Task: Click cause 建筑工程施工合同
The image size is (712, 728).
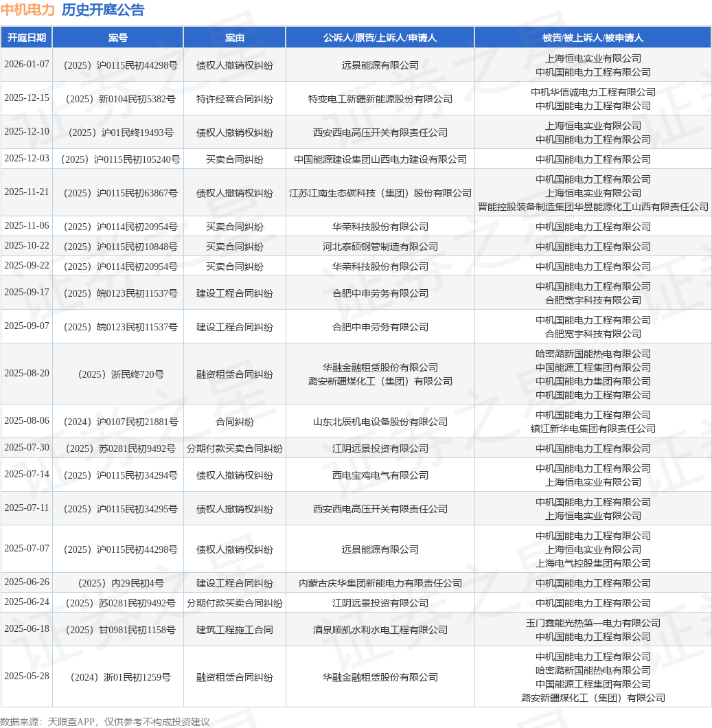Action: [234, 630]
